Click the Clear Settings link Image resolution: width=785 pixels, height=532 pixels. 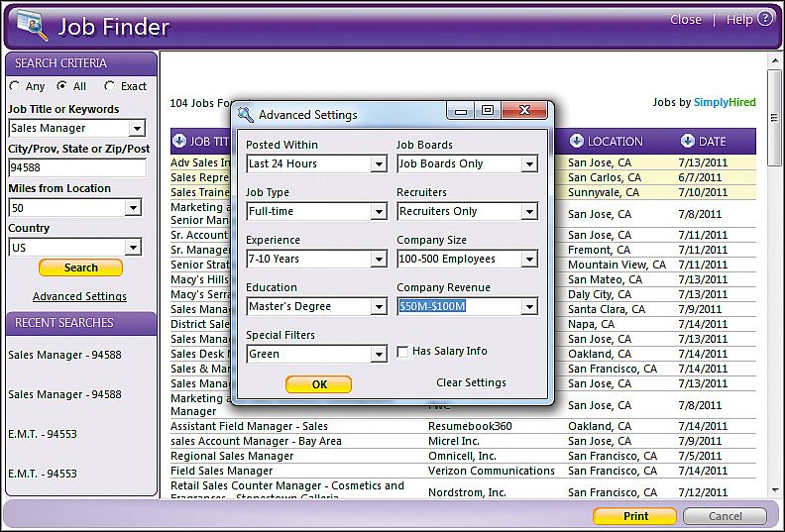tap(471, 382)
